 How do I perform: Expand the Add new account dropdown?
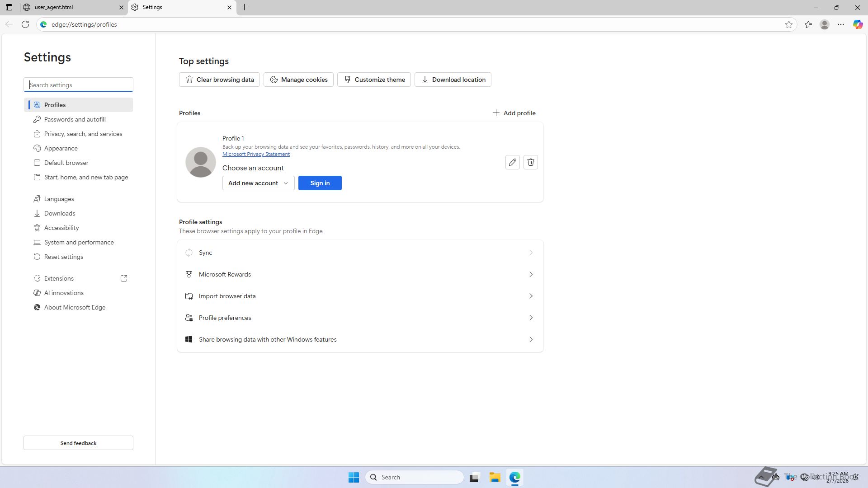pos(258,183)
